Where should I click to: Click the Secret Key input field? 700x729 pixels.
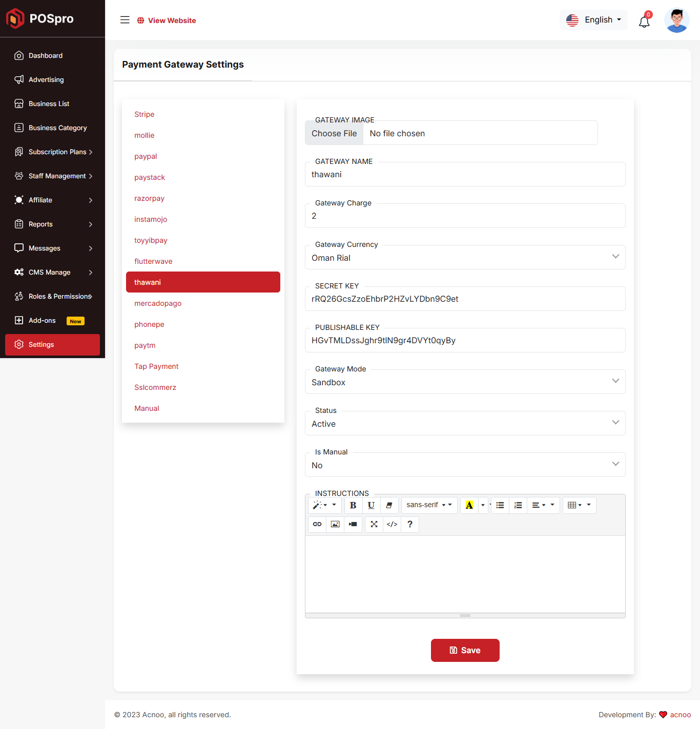click(x=465, y=299)
